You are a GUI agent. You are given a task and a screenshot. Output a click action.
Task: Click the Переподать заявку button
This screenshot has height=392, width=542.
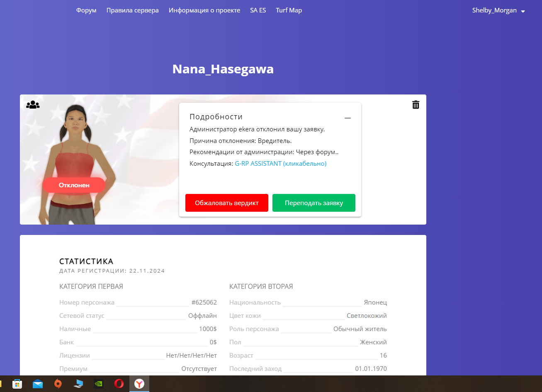[314, 203]
